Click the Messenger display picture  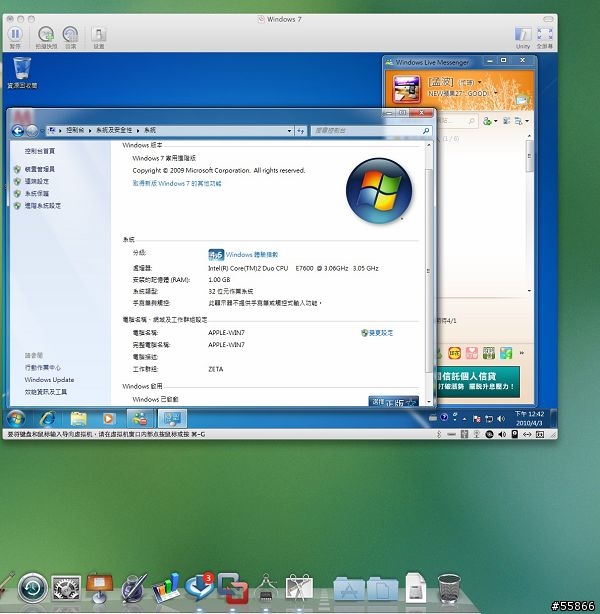point(407,88)
